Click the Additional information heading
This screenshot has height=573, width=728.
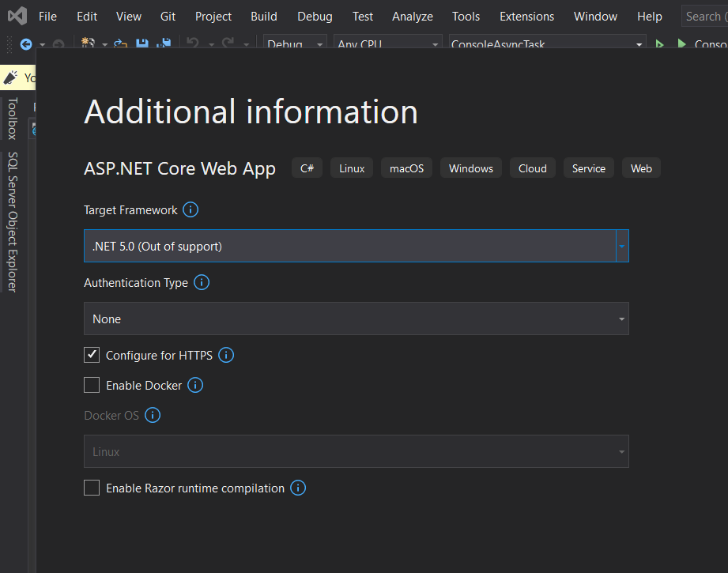pos(251,111)
